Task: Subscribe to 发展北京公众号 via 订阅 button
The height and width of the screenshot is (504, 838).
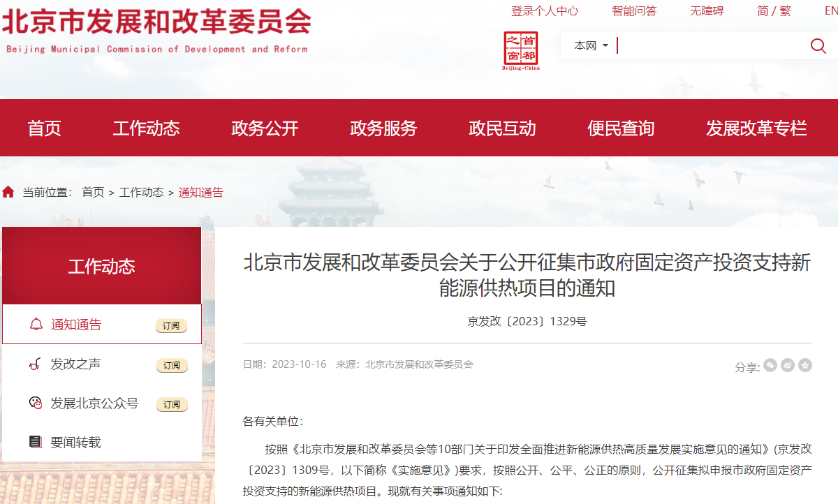Action: [x=171, y=405]
